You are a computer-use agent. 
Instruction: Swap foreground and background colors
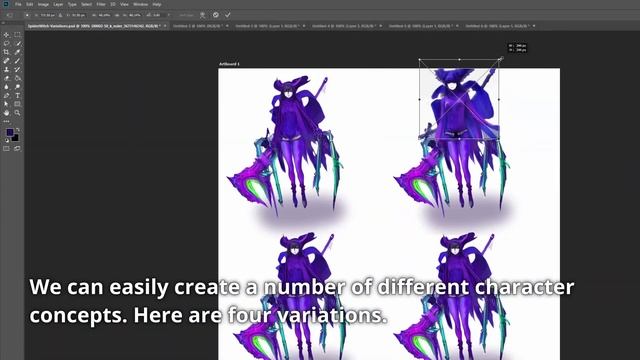click(x=18, y=130)
